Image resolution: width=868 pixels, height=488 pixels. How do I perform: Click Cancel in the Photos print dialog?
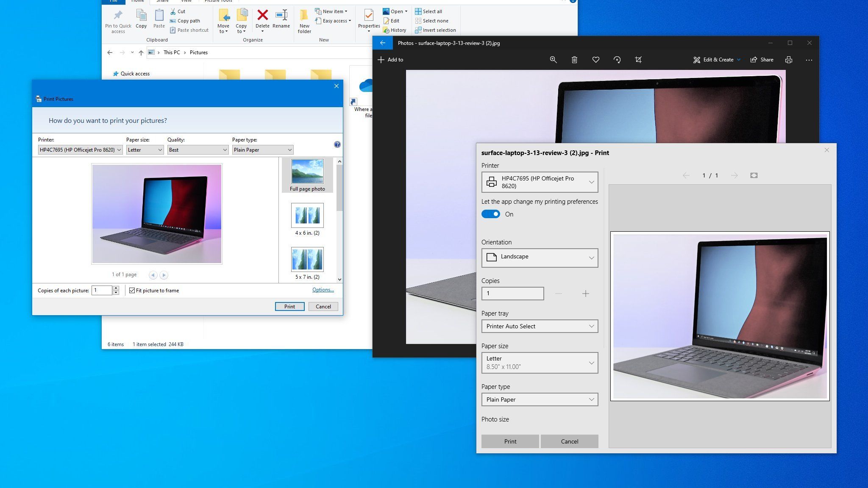[569, 441]
